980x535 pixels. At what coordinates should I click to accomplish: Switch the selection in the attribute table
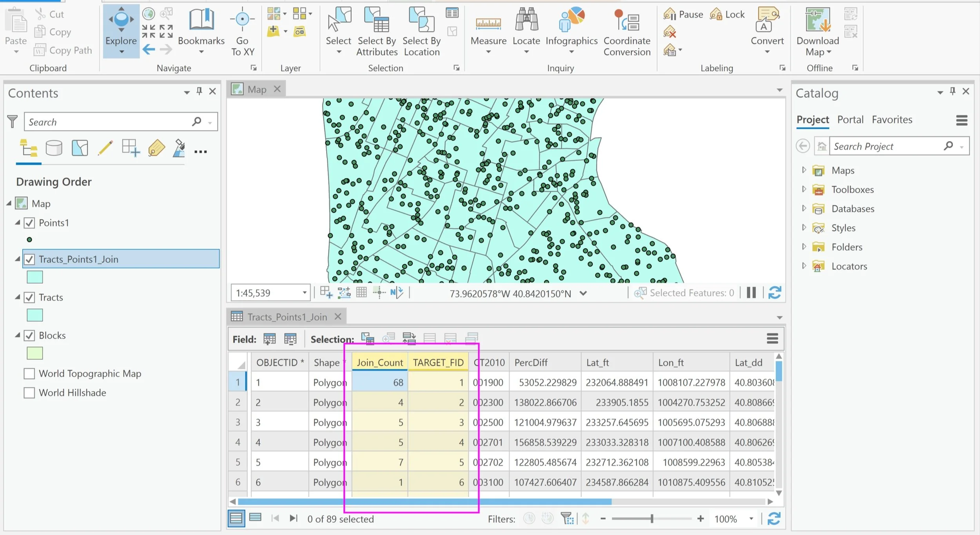tap(409, 338)
